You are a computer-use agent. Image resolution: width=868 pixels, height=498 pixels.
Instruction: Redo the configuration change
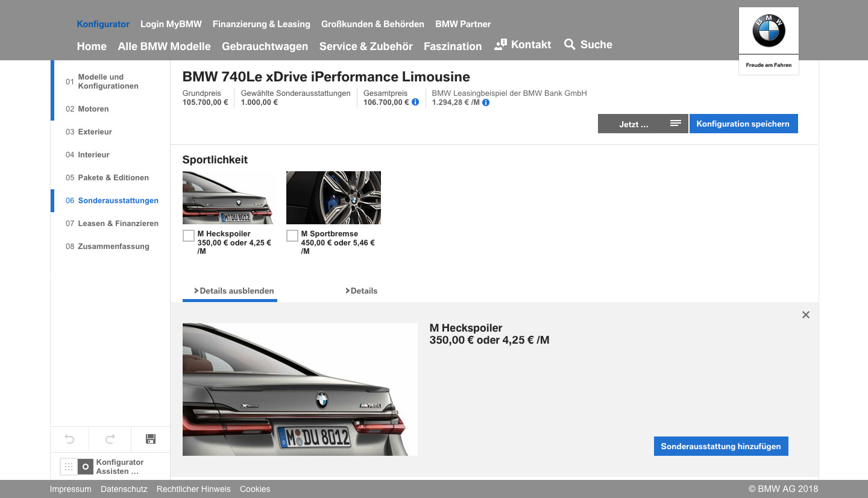[110, 439]
